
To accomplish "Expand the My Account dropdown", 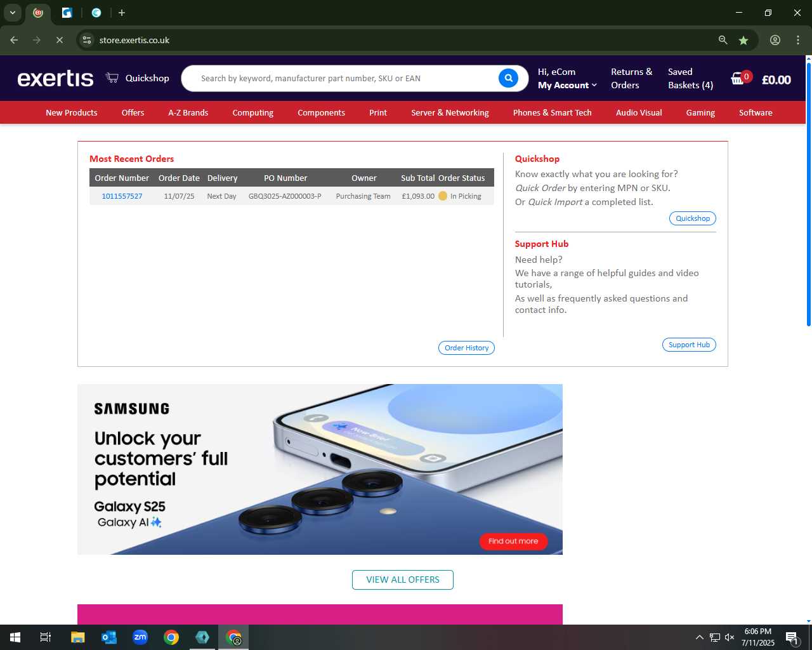I will click(567, 85).
